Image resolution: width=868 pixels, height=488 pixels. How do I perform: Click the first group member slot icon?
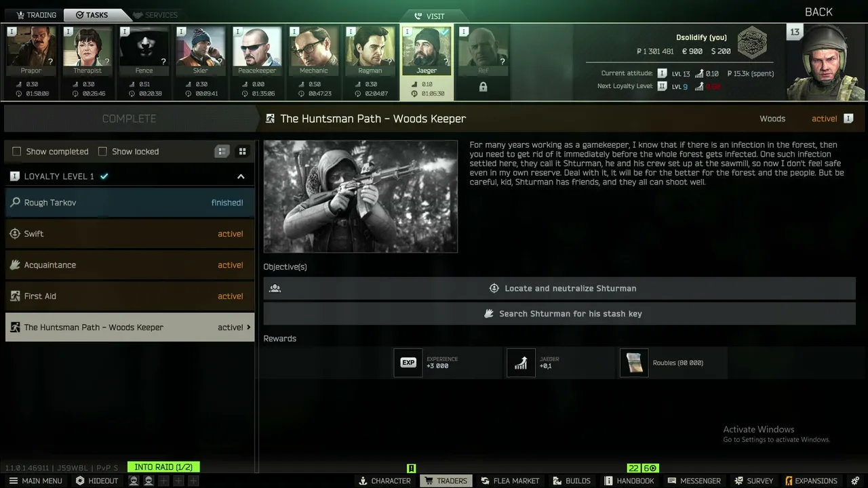tap(134, 481)
